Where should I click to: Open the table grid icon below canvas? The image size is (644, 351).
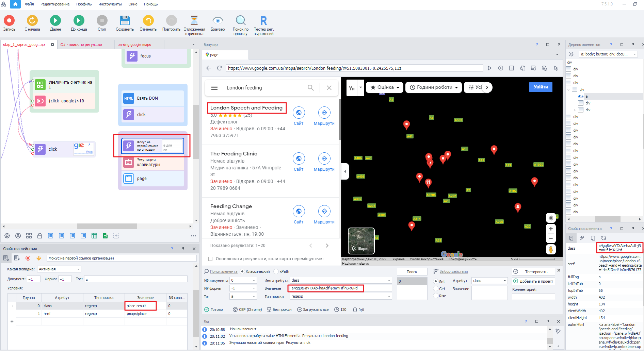click(94, 236)
